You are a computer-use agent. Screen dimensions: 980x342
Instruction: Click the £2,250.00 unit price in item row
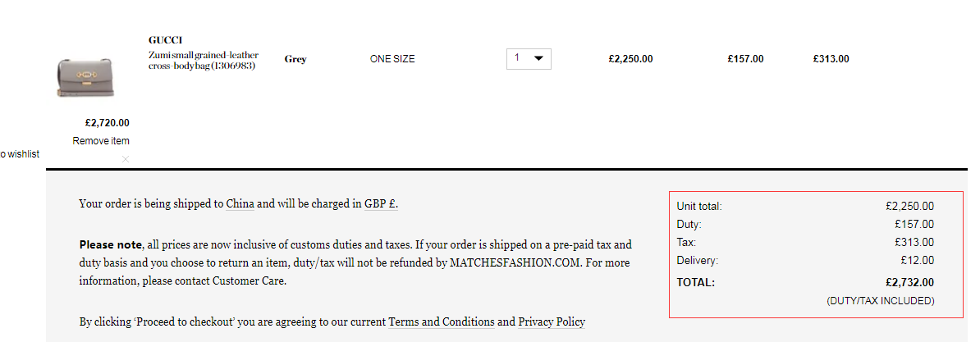pos(630,59)
